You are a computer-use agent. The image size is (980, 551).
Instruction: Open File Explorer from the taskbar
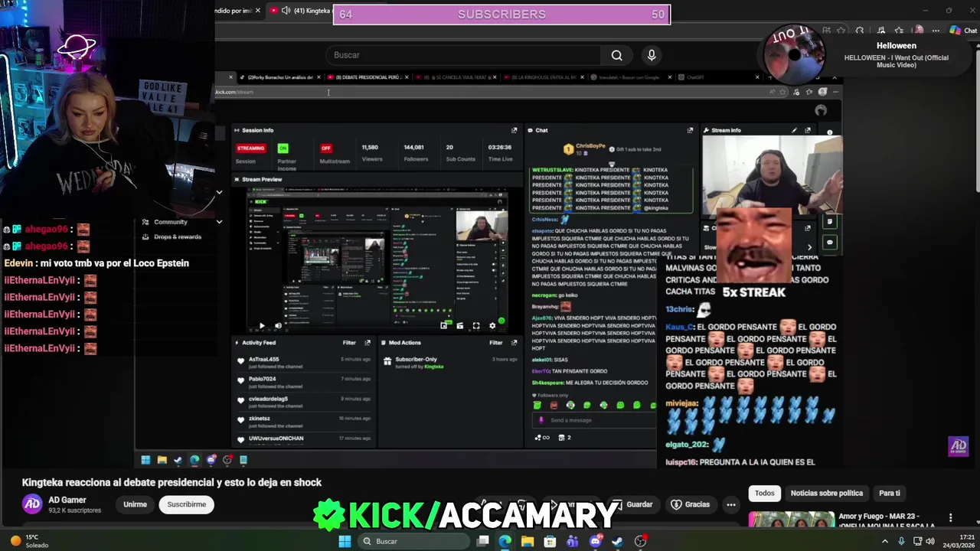click(528, 541)
